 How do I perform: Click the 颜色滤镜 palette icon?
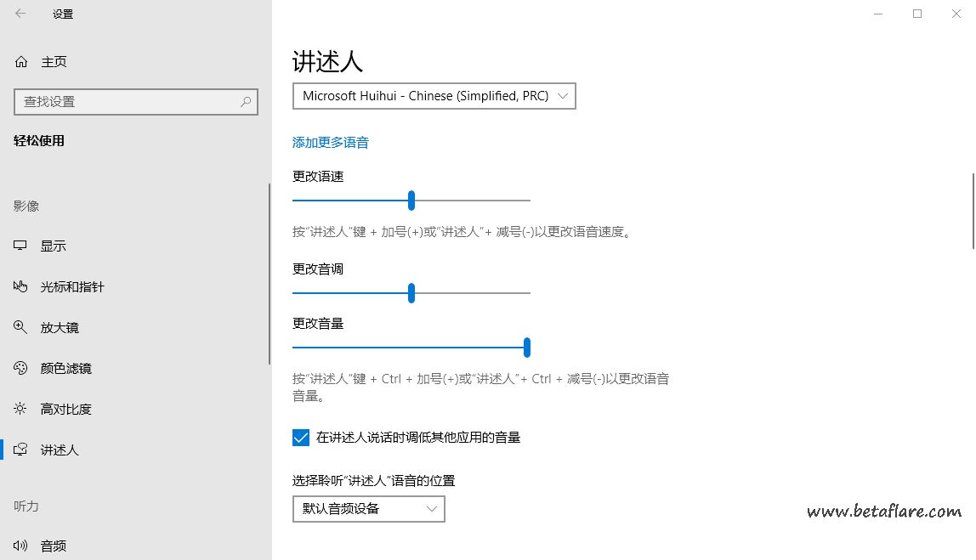point(21,369)
